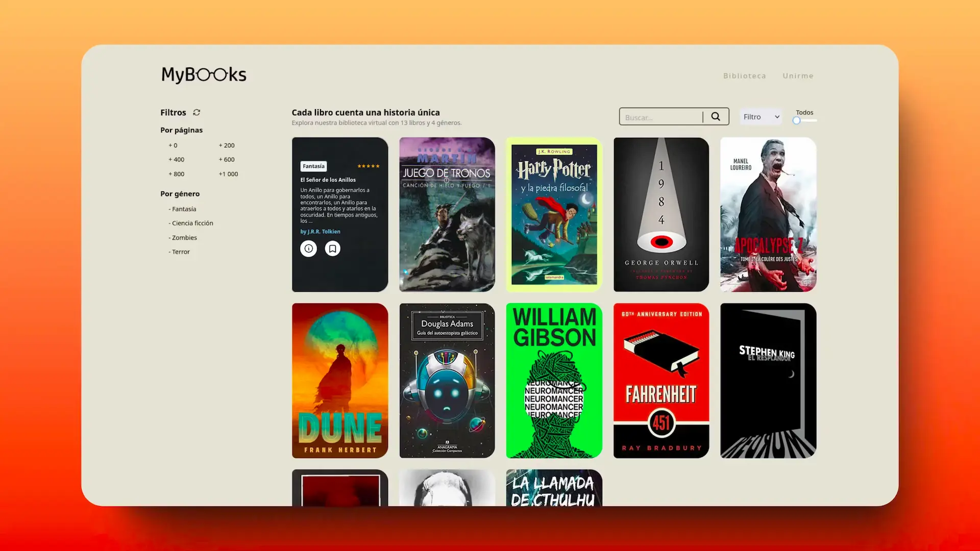
Task: Open the 1984 book cover
Action: point(661,214)
